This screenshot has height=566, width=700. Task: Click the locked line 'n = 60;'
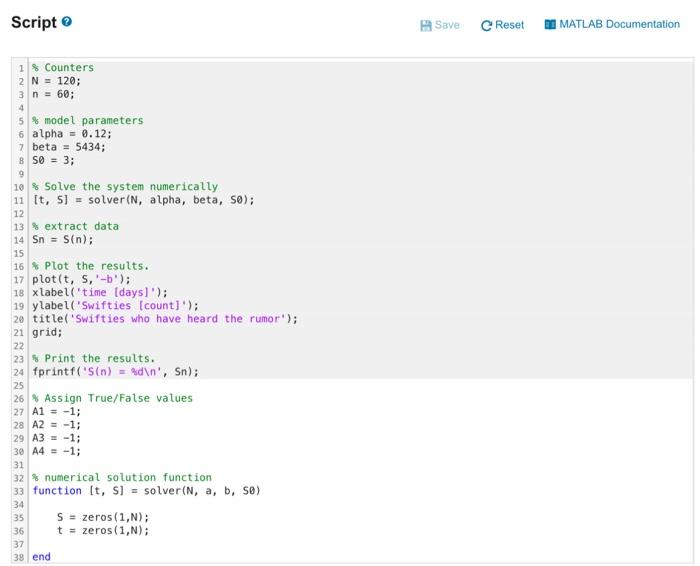pyautogui.click(x=53, y=94)
